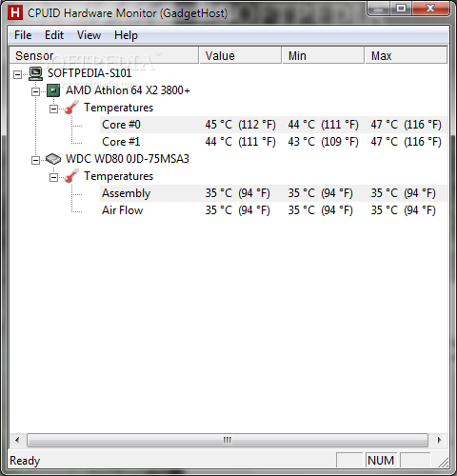
Task: Open the Edit menu
Action: pos(54,35)
